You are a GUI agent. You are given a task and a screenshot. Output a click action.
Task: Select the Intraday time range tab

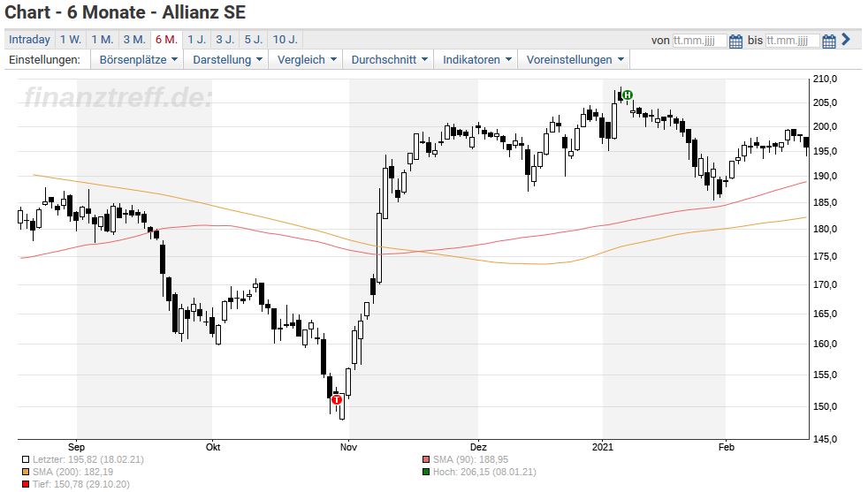tap(29, 40)
